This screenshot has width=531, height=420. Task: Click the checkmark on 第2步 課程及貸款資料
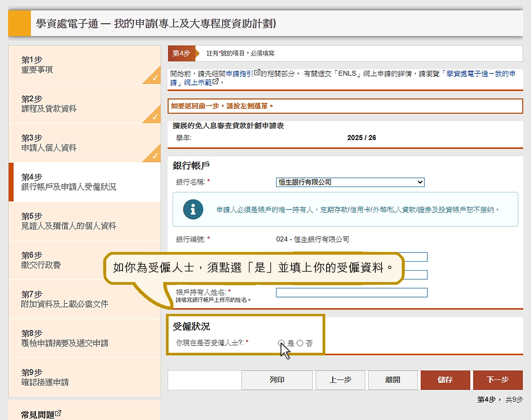(154, 117)
